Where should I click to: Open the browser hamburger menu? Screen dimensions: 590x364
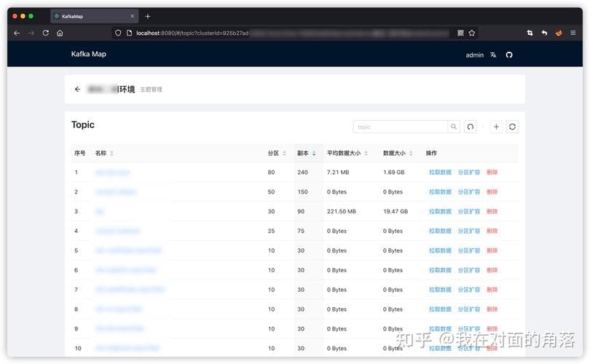point(573,33)
